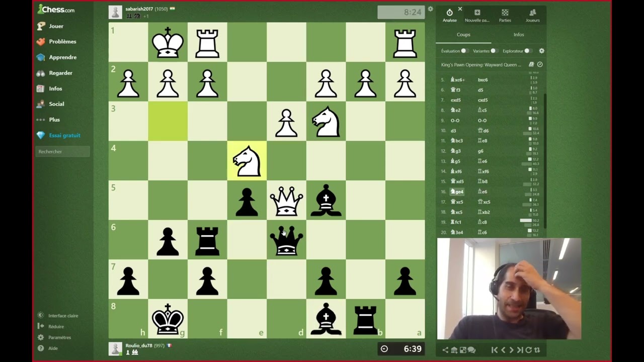This screenshot has height=362, width=644.
Task: Open Problèmes in the sidebar
Action: 56,42
